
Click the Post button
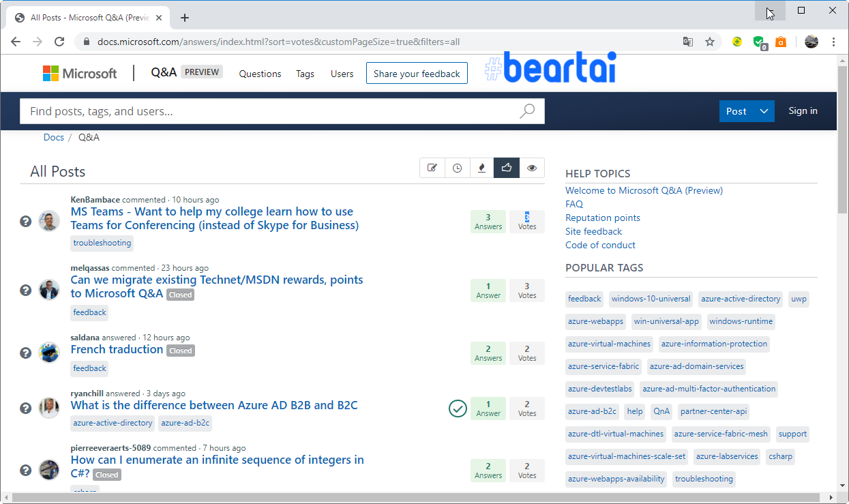pyautogui.click(x=736, y=111)
